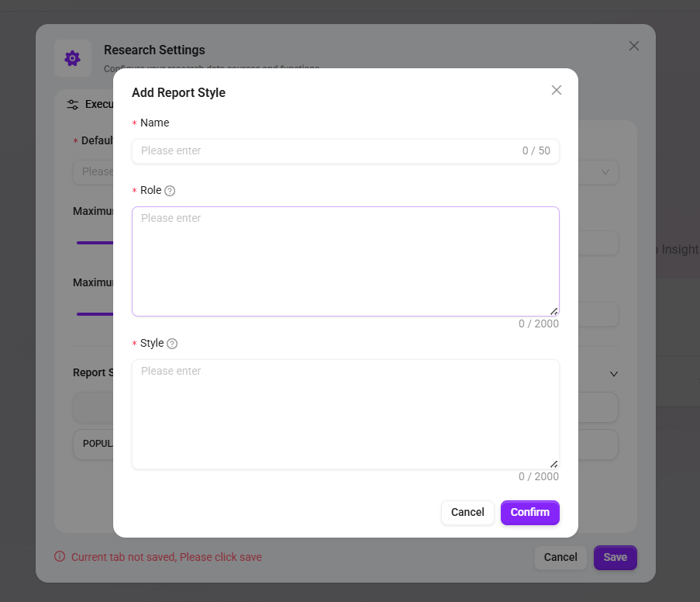Click the upper Maximum slider track

(95, 243)
